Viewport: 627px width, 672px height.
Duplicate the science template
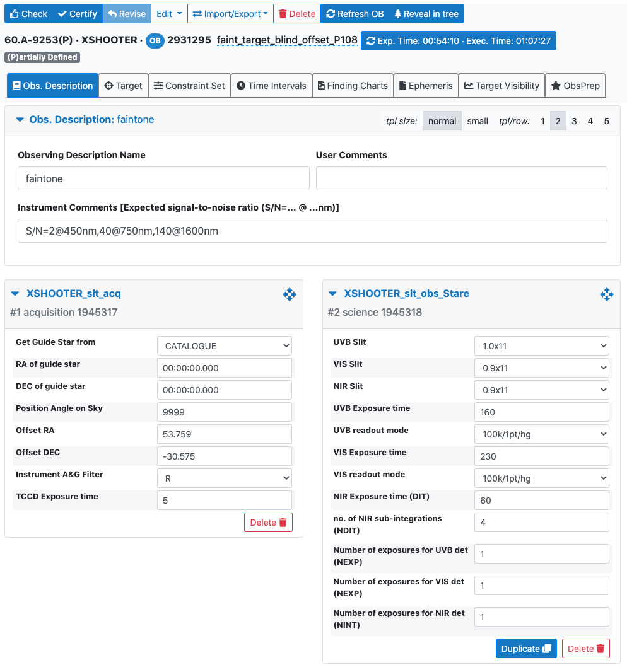(526, 649)
